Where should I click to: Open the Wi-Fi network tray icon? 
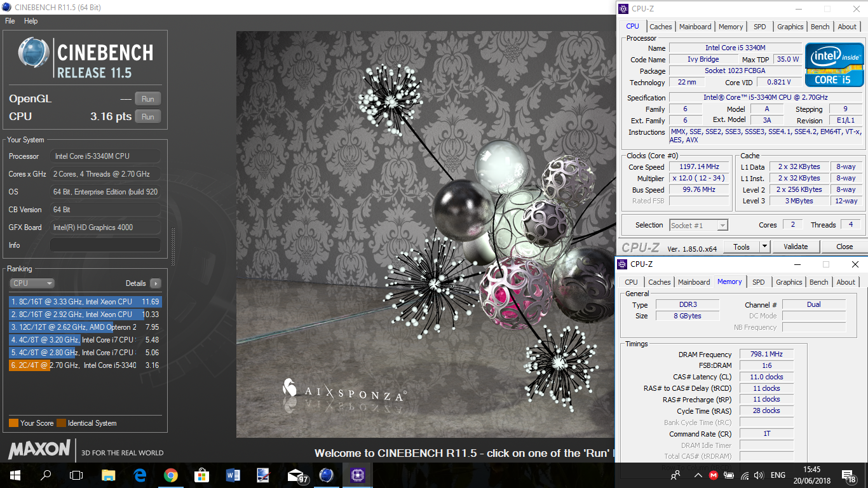[743, 475]
